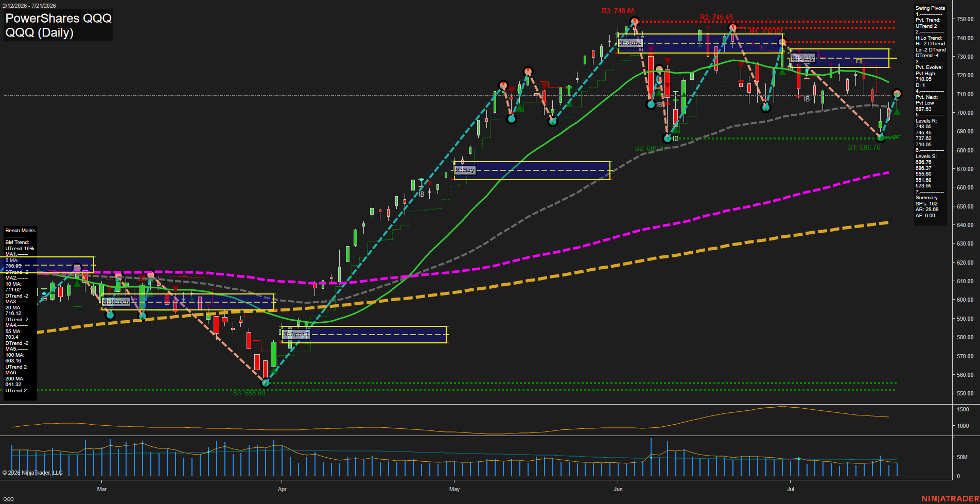980x504 pixels.
Task: Click the 100 MA: label
Action: 15,355
